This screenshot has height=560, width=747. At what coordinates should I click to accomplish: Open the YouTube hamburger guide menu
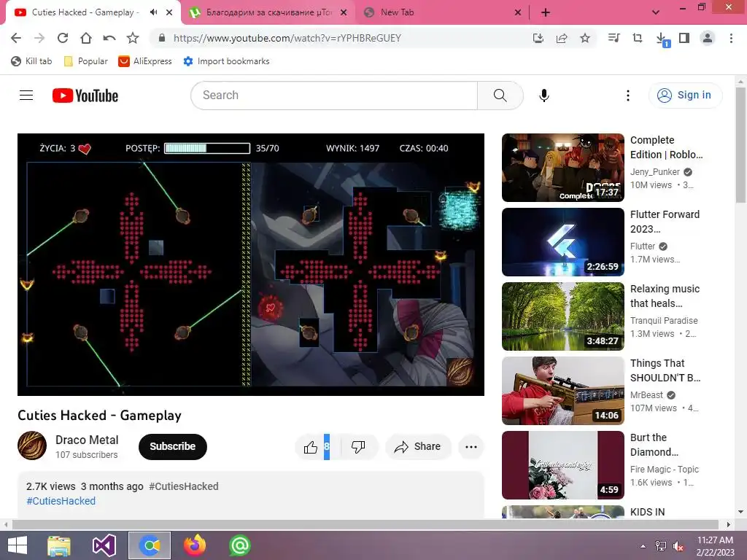click(x=26, y=96)
